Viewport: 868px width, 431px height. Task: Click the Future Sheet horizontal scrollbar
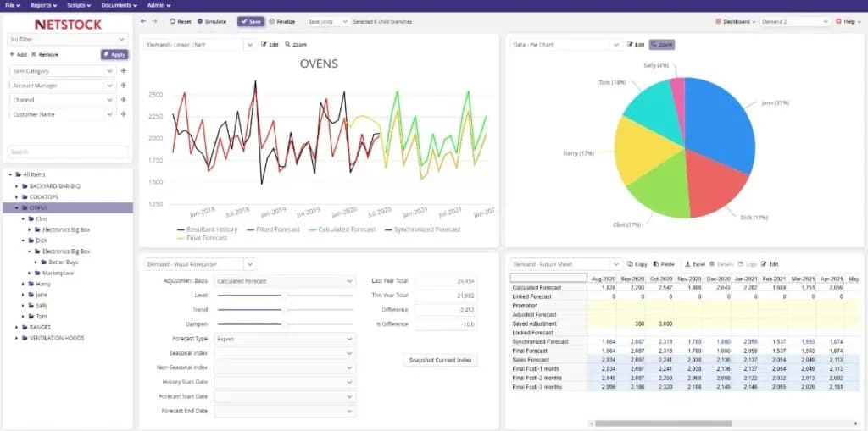point(663,423)
